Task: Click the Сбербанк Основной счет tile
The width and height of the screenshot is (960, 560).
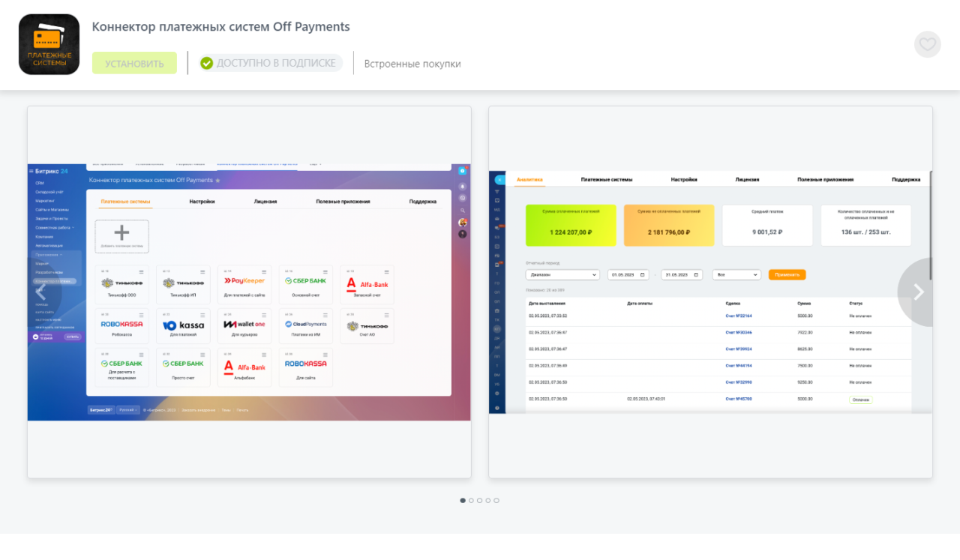Action: pos(306,284)
